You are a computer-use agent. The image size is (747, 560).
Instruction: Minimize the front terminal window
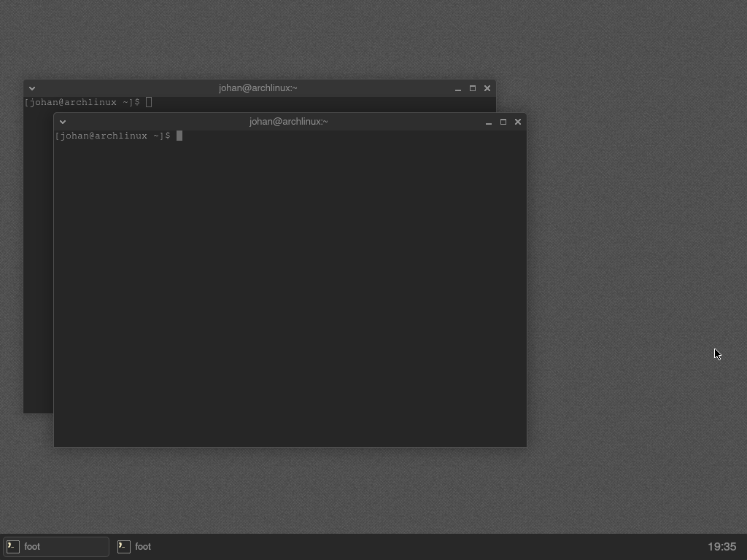coord(488,122)
